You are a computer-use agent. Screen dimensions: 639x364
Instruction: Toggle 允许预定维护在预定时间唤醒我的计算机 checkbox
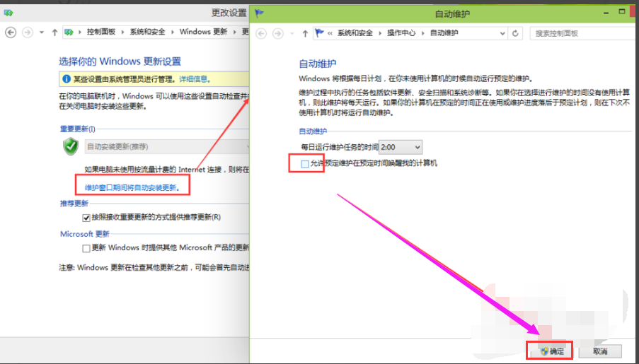point(305,164)
